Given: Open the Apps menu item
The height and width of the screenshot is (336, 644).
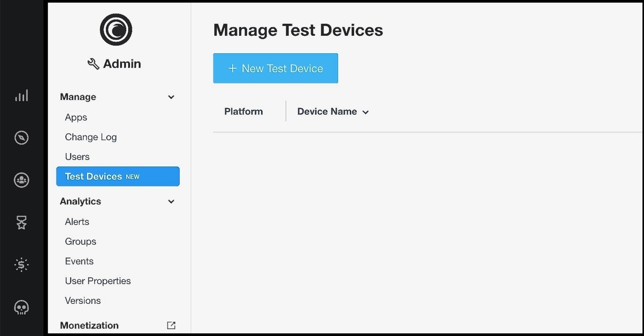Looking at the screenshot, I should [x=76, y=117].
